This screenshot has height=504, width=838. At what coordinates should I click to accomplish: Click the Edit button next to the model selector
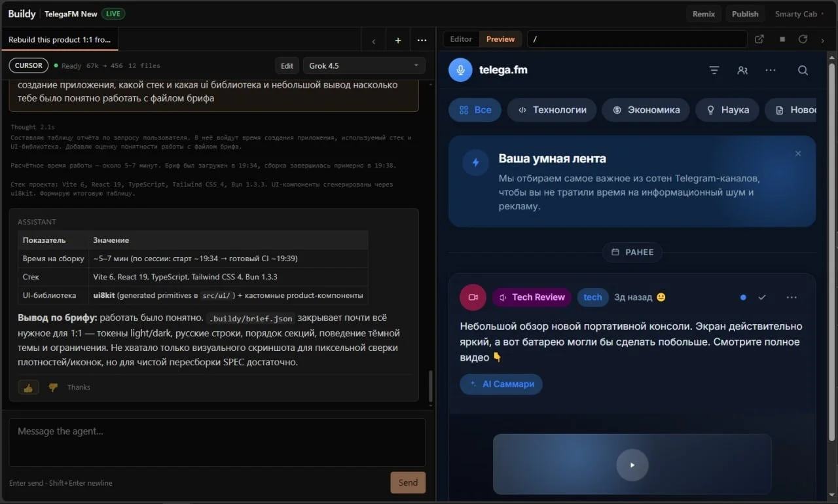tap(287, 65)
